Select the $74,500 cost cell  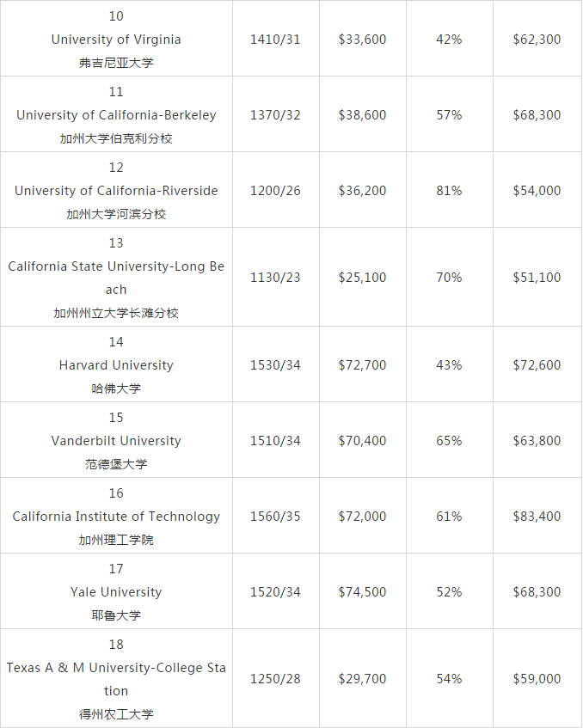tap(362, 592)
